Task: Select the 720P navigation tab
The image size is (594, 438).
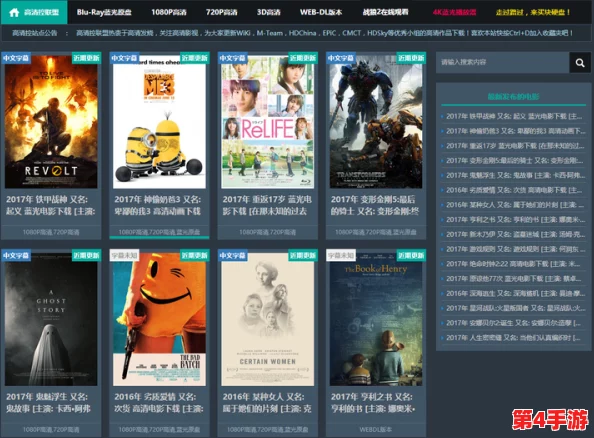Action: [222, 12]
